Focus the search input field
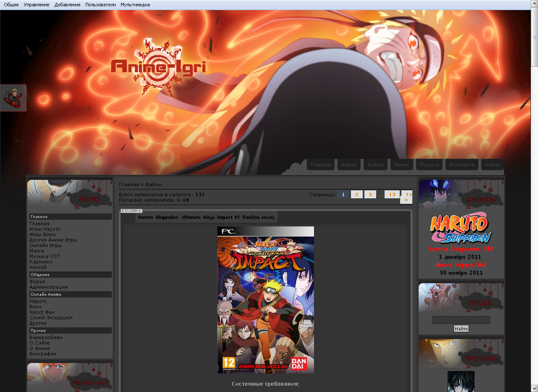The width and height of the screenshot is (538, 392). click(x=461, y=320)
